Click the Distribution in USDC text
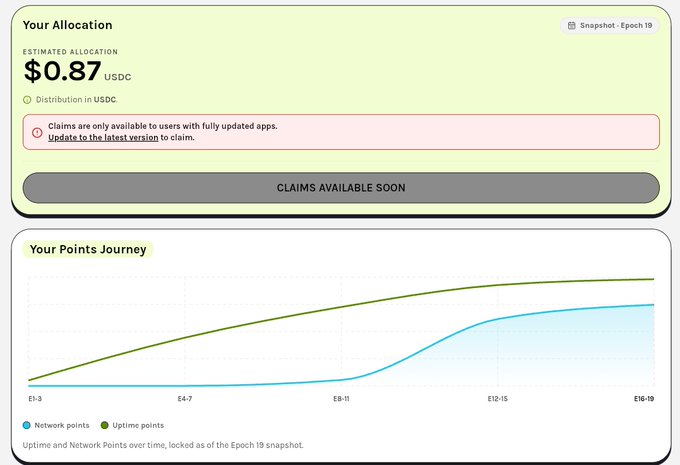Image resolution: width=680 pixels, height=465 pixels. [x=76, y=100]
